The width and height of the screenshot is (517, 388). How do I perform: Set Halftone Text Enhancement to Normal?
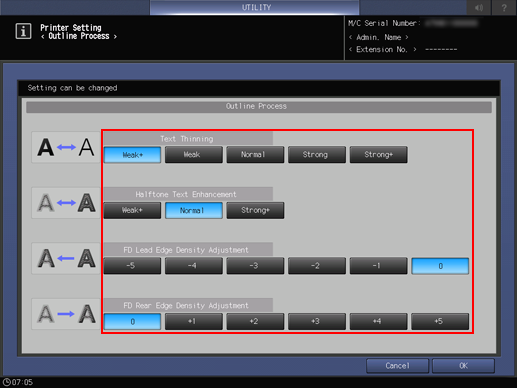194,210
